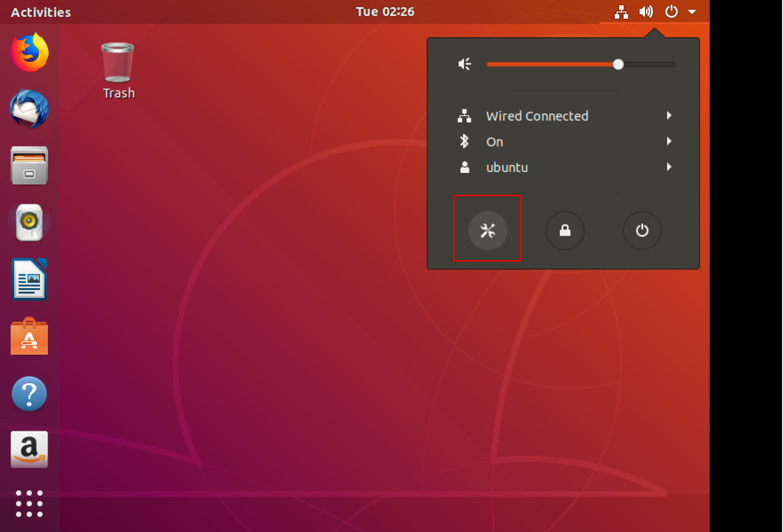
Task: Click the Activities menu in top bar
Action: pyautogui.click(x=41, y=12)
